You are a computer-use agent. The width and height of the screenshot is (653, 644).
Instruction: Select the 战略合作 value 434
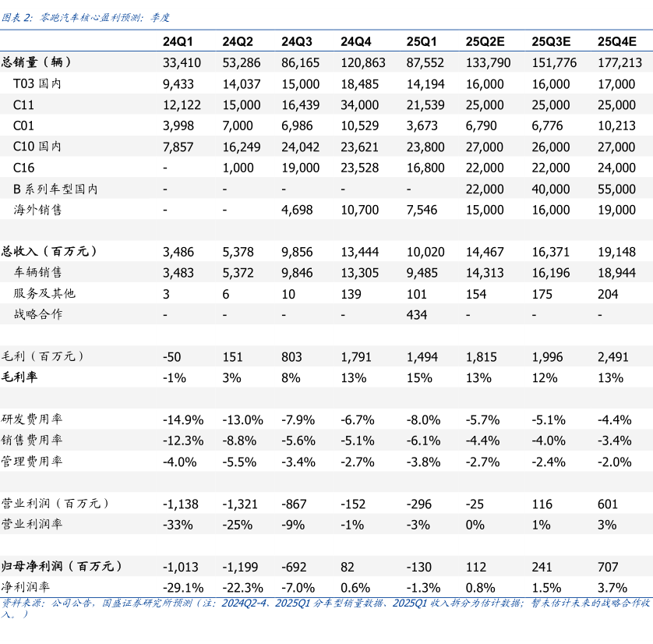tap(417, 314)
